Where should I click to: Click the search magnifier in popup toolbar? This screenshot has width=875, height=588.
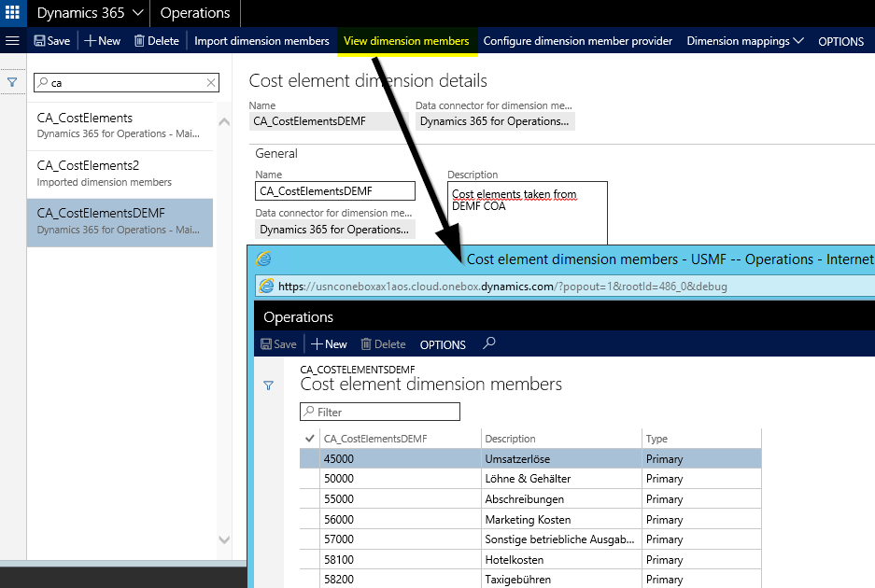[488, 344]
